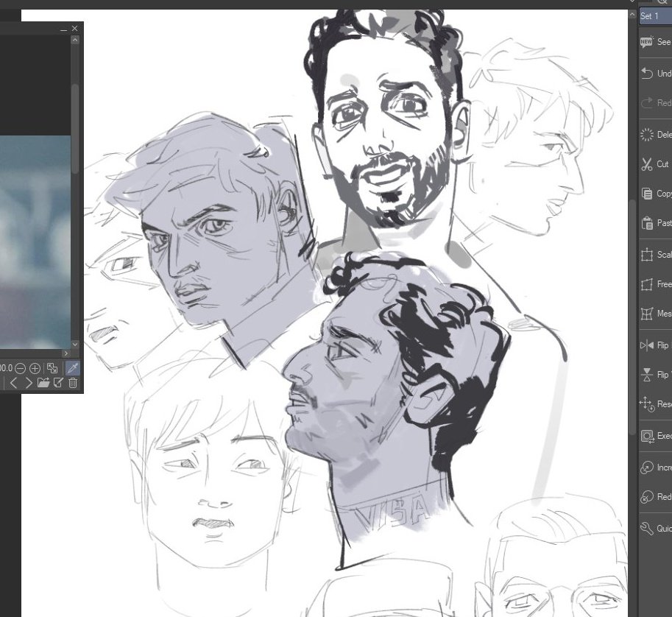Click the Red... item below Incre...
The image size is (672, 617).
coord(655,497)
